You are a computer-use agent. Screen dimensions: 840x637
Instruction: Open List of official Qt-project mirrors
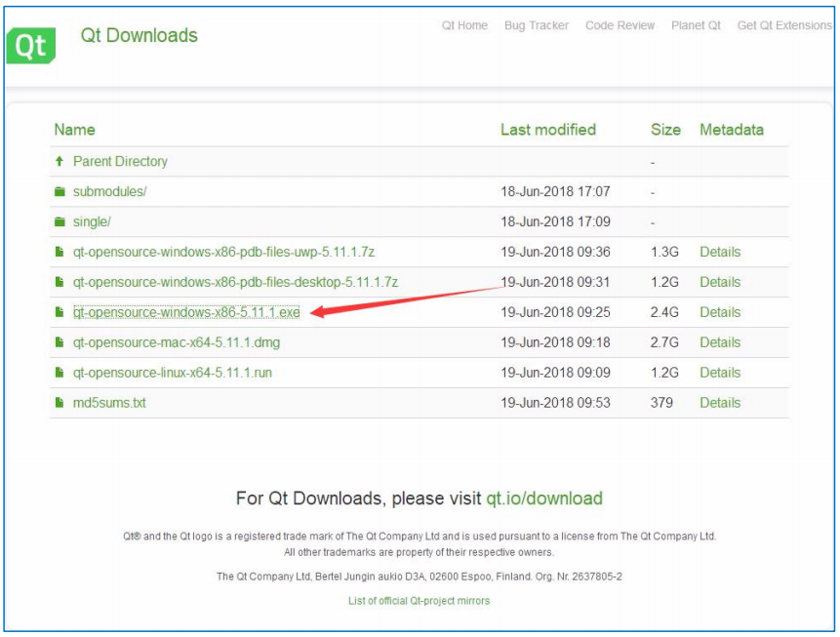419,601
